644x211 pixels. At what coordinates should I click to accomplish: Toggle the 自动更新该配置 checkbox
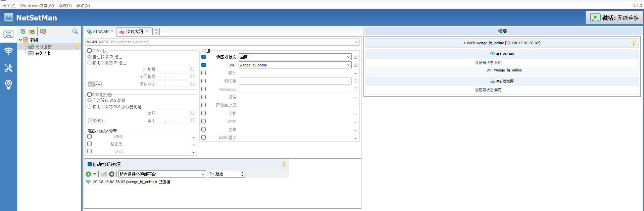tap(90, 164)
